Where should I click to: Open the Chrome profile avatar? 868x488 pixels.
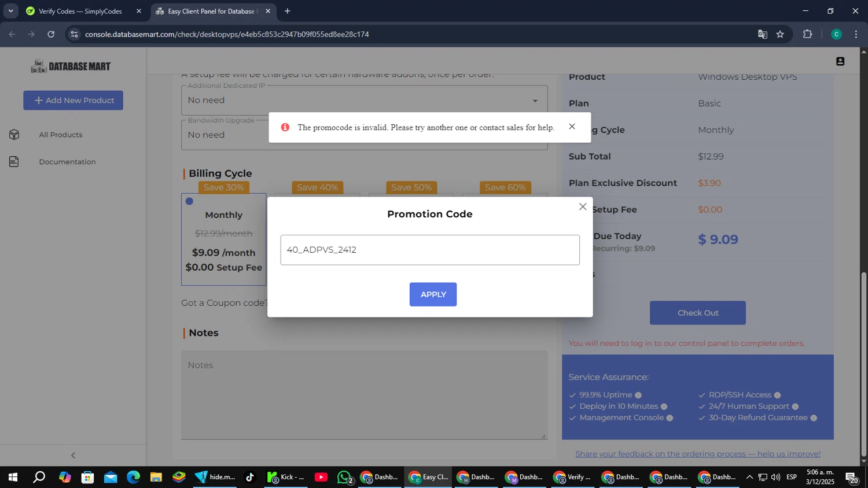[x=836, y=34]
